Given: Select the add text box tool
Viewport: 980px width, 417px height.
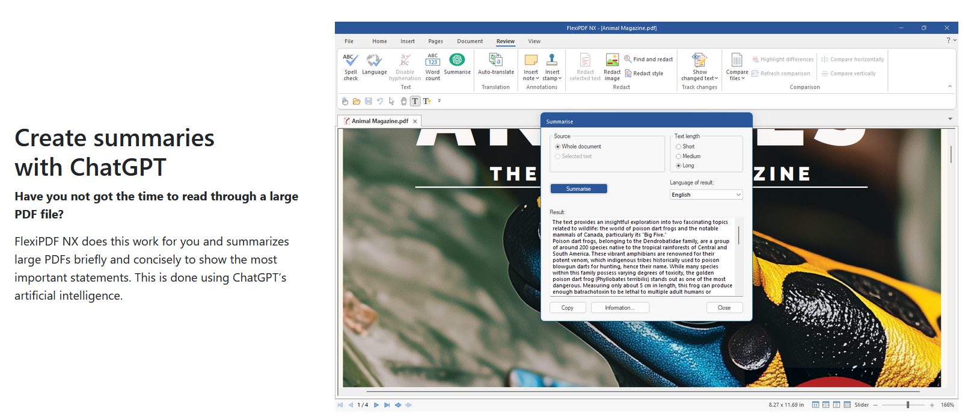Looking at the screenshot, I should click(x=427, y=101).
